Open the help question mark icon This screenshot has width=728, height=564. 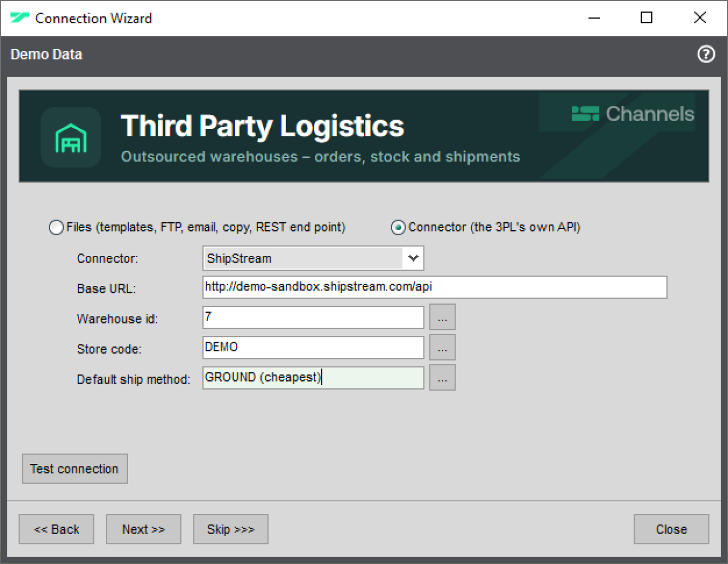click(x=706, y=54)
